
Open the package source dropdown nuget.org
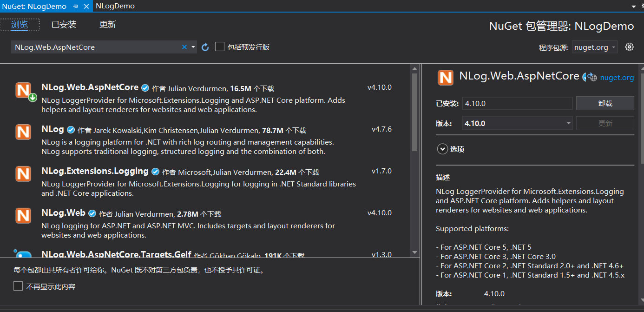coord(595,47)
